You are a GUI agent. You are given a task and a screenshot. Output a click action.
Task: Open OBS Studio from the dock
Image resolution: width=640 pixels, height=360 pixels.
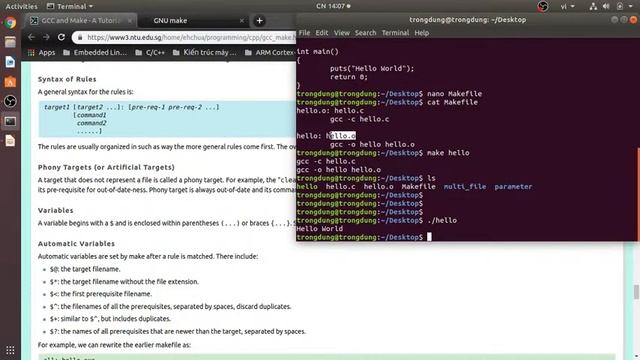click(10, 101)
